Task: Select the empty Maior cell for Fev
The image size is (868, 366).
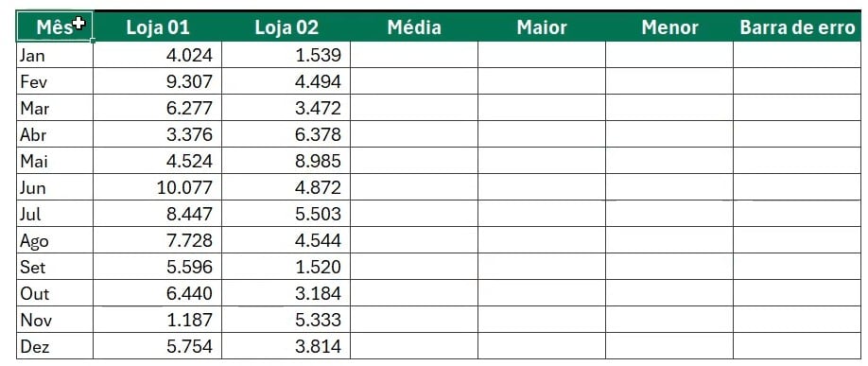Action: (542, 81)
